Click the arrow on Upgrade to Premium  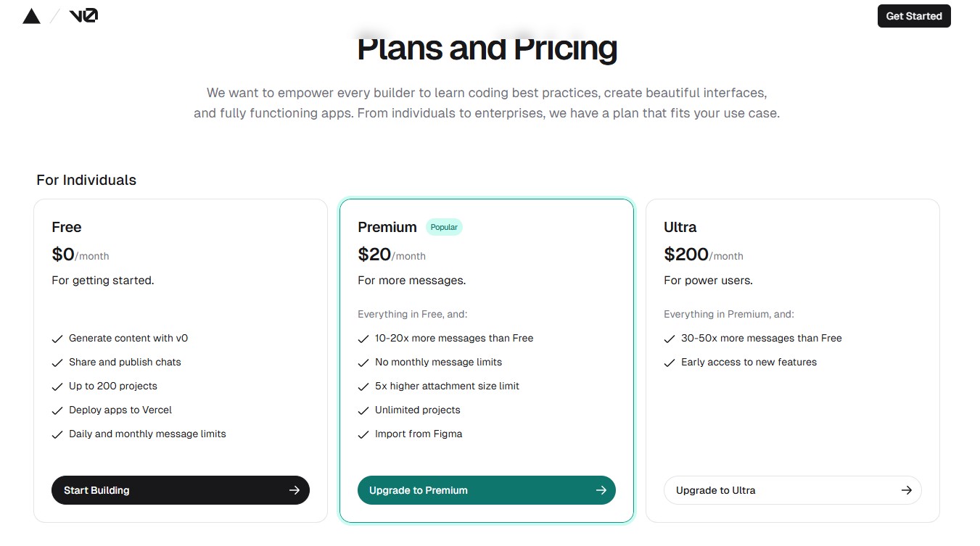601,490
